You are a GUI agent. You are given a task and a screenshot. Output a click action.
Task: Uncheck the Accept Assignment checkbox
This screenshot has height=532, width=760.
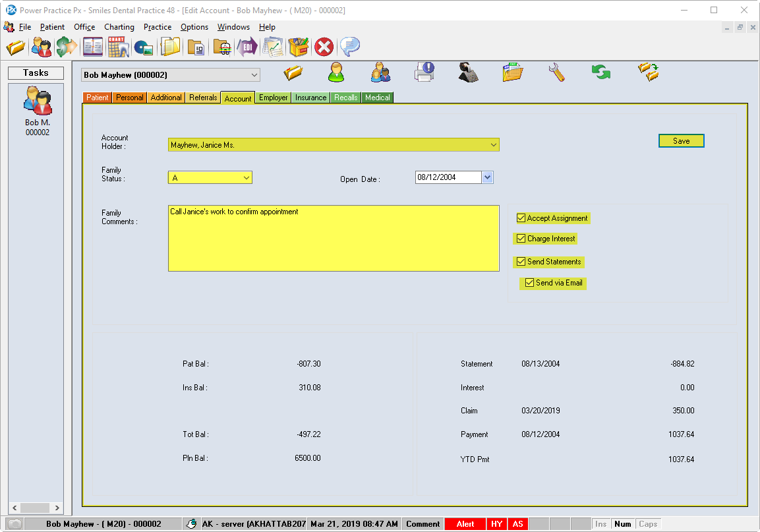[521, 218]
